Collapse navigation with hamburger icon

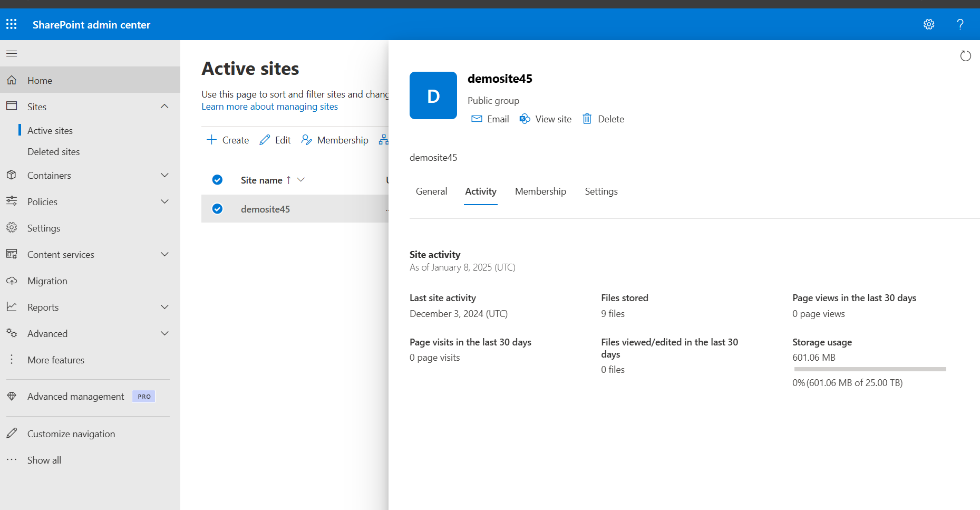pyautogui.click(x=12, y=53)
